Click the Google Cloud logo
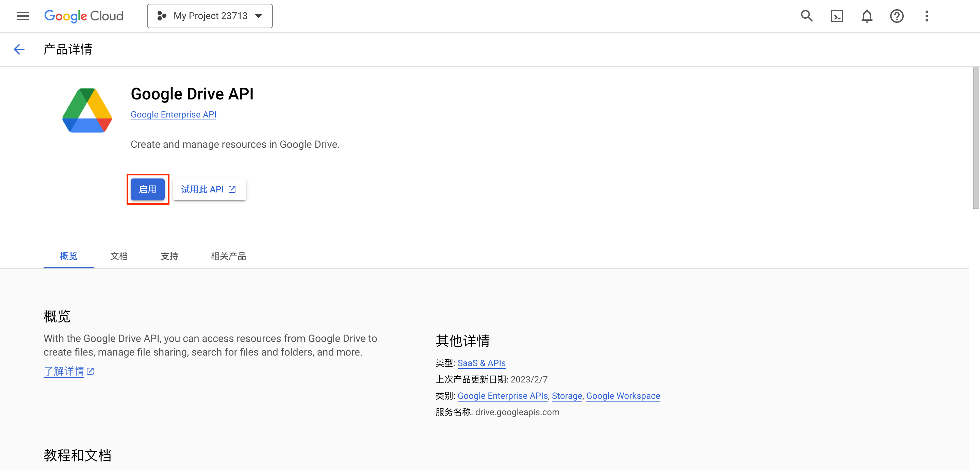980x470 pixels. coord(84,16)
